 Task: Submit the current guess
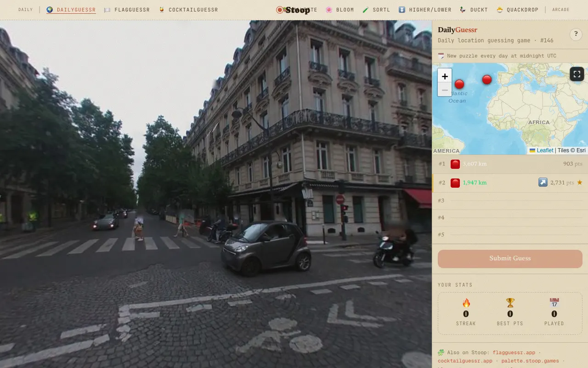pyautogui.click(x=510, y=259)
